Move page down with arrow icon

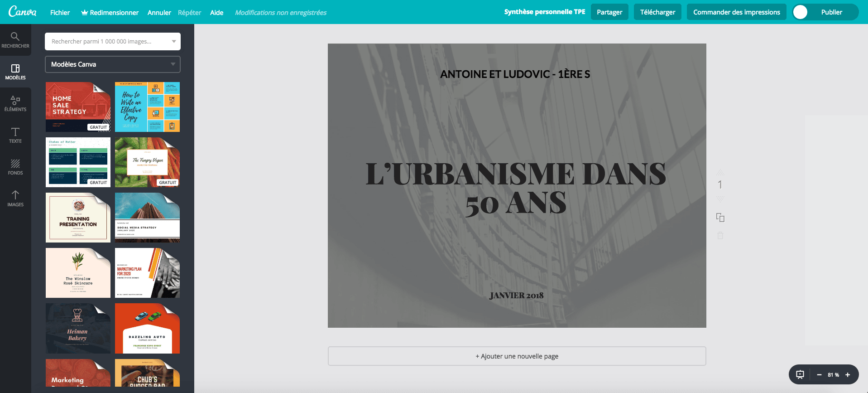pyautogui.click(x=720, y=199)
